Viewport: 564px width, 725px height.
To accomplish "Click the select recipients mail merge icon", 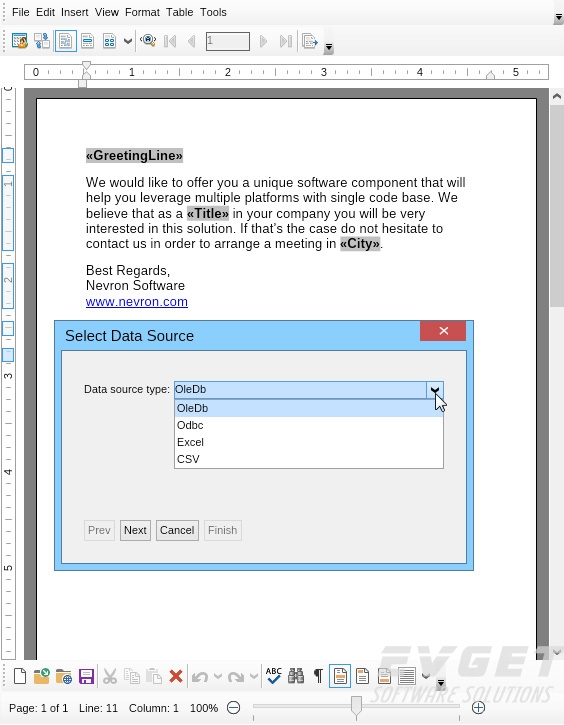I will [x=19, y=41].
